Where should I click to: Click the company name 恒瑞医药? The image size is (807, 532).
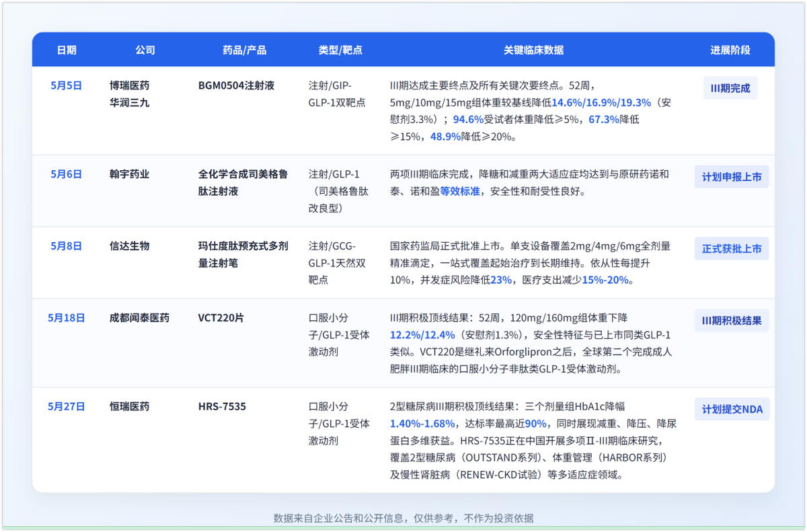coord(130,406)
